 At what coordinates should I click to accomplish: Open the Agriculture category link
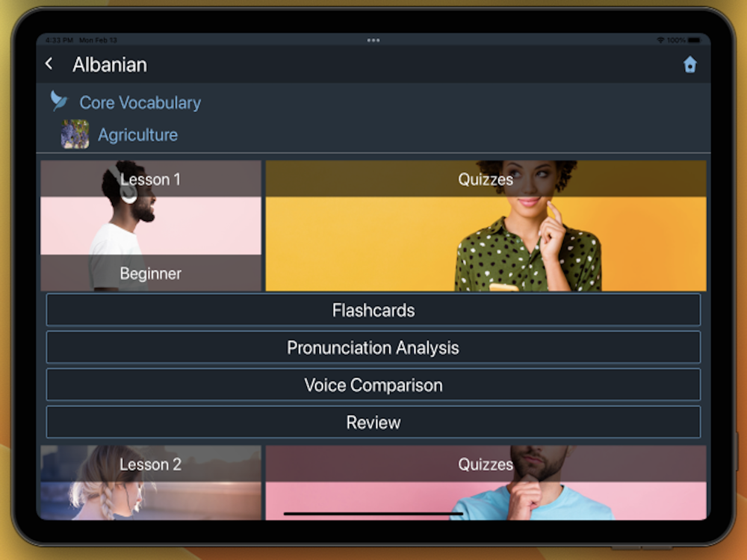tap(137, 135)
